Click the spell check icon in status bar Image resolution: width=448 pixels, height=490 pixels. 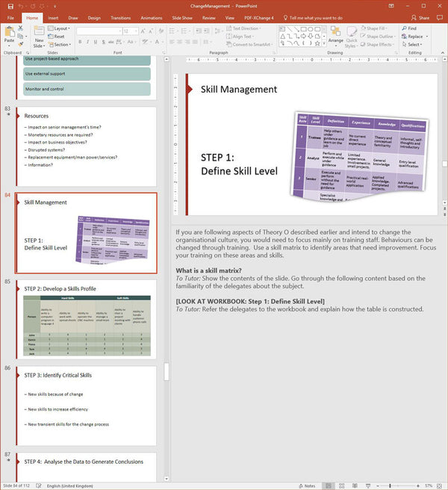point(38,486)
